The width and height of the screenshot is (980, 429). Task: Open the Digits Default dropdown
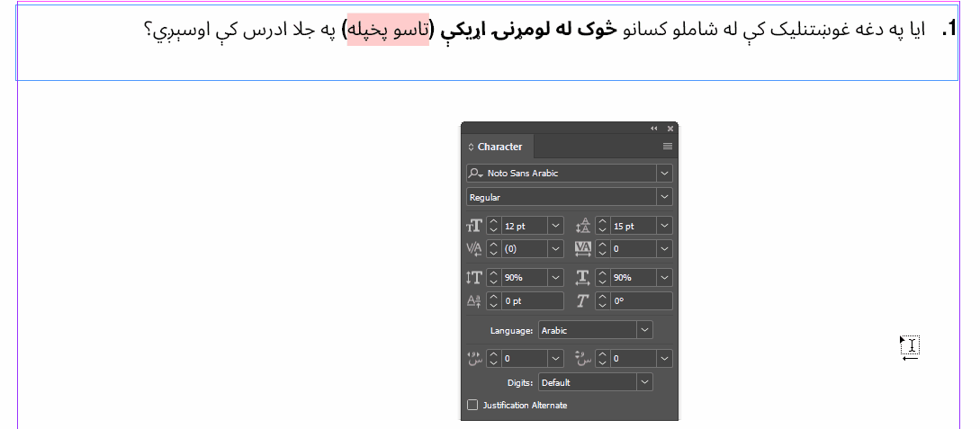click(644, 382)
